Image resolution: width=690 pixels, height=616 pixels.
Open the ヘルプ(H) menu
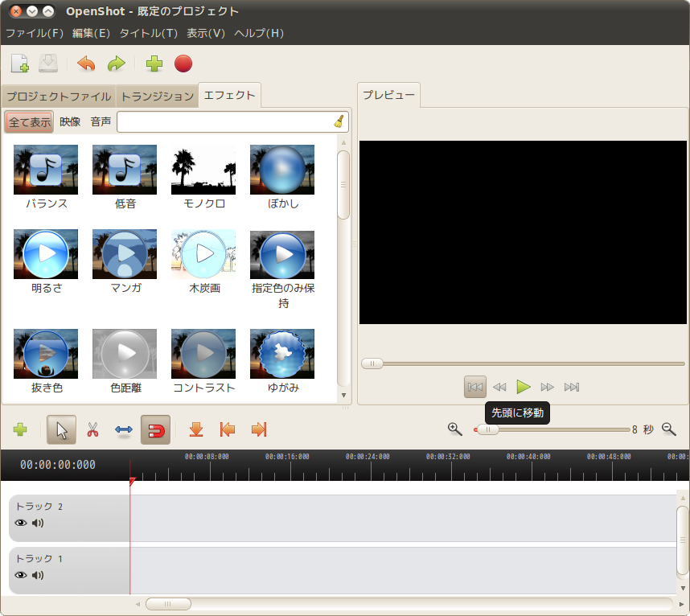pyautogui.click(x=259, y=33)
